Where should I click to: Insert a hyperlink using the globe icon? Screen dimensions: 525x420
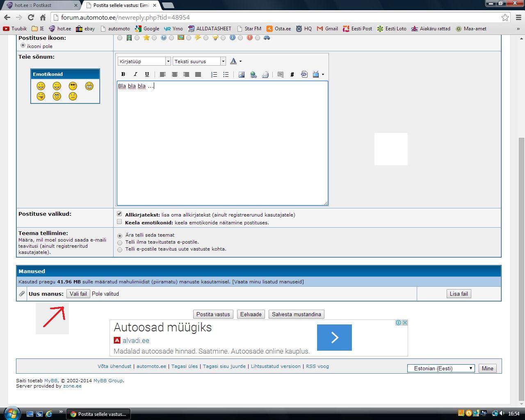coord(253,74)
